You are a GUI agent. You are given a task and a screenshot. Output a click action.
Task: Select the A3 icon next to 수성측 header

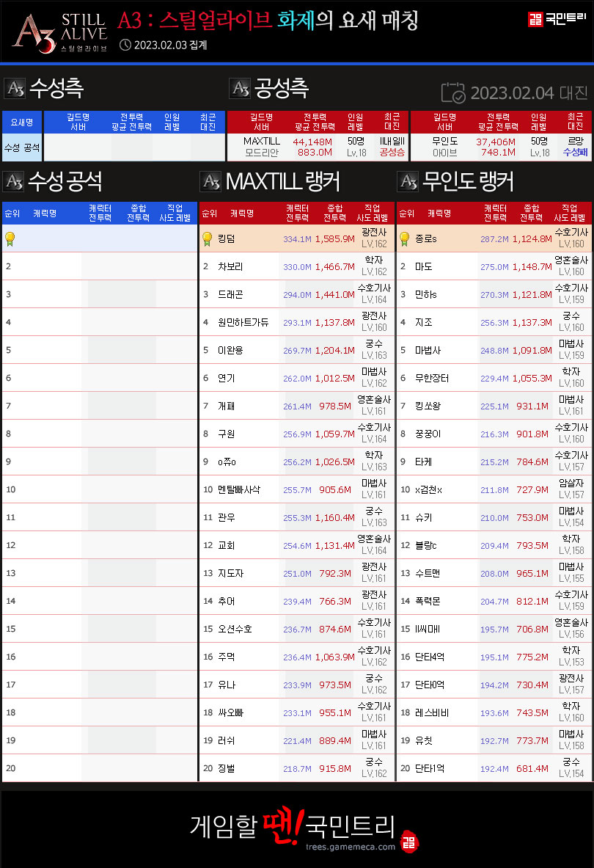coord(13,89)
